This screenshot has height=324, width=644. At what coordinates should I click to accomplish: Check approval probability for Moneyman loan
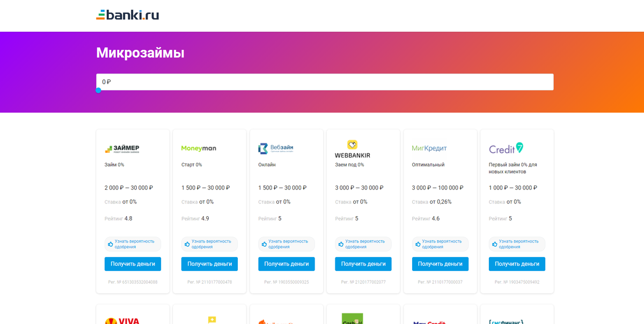coord(209,244)
